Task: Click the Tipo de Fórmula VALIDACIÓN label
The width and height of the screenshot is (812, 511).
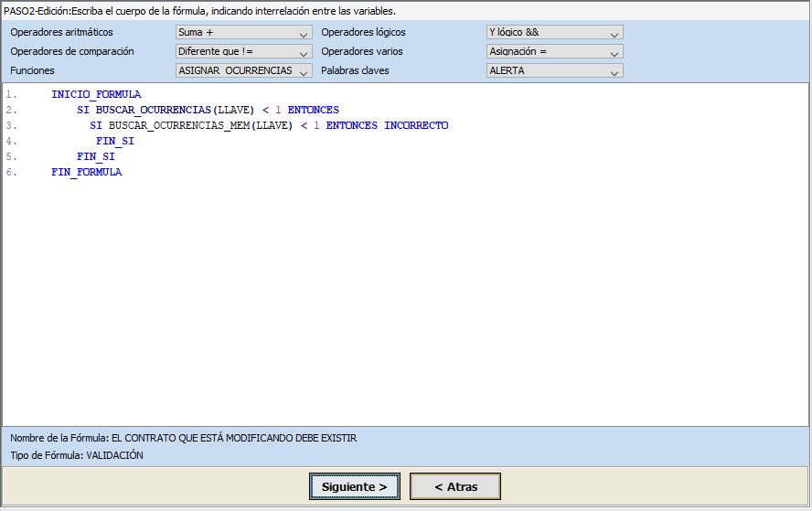Action: tap(77, 455)
